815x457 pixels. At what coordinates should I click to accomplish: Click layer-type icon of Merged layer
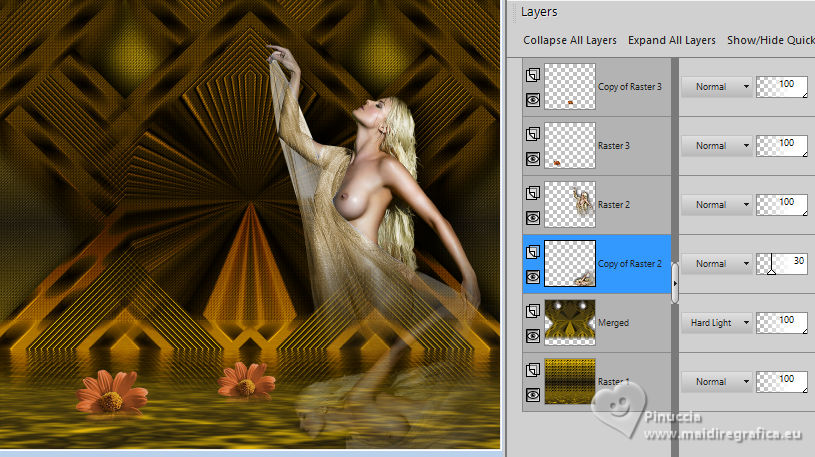click(533, 311)
